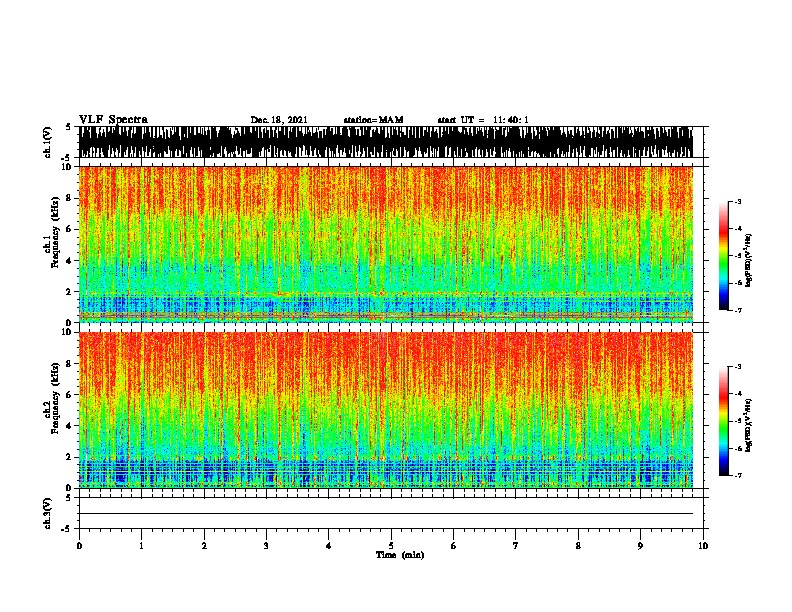Click the "10" tick on the time axis
The width and height of the screenshot is (792, 612).
[x=703, y=546]
